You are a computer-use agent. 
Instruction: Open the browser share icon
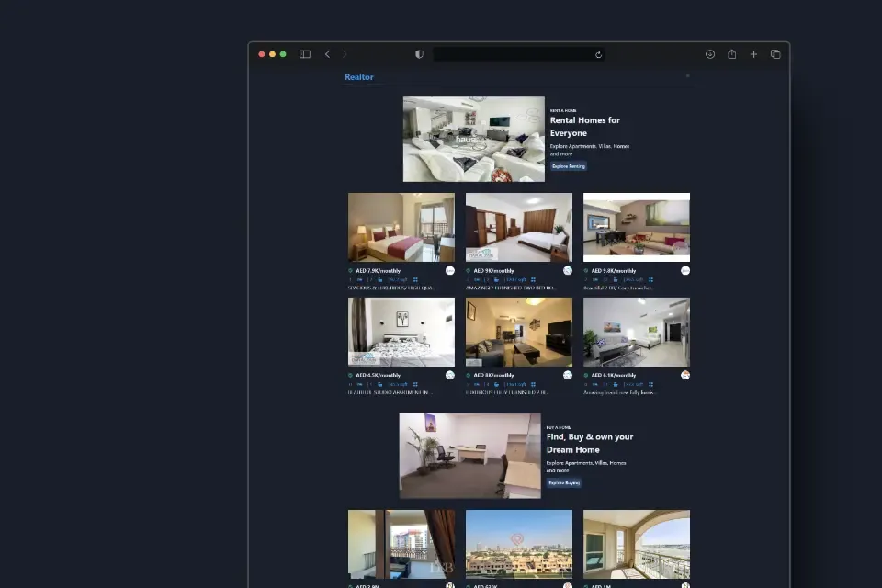(732, 54)
